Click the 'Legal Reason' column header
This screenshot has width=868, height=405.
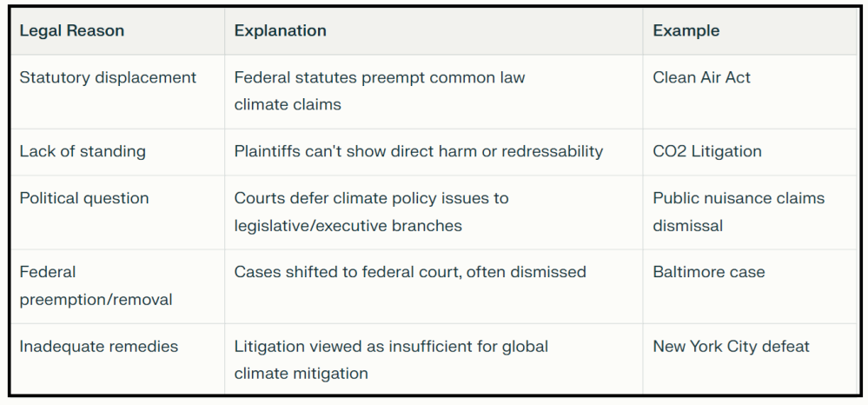(72, 30)
